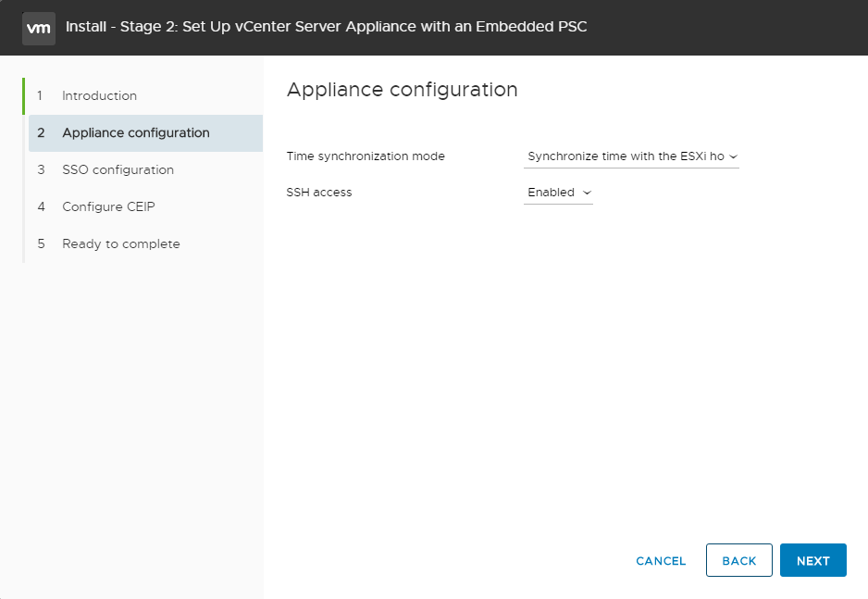Click the Time synchronization mode label
This screenshot has width=868, height=599.
point(366,156)
